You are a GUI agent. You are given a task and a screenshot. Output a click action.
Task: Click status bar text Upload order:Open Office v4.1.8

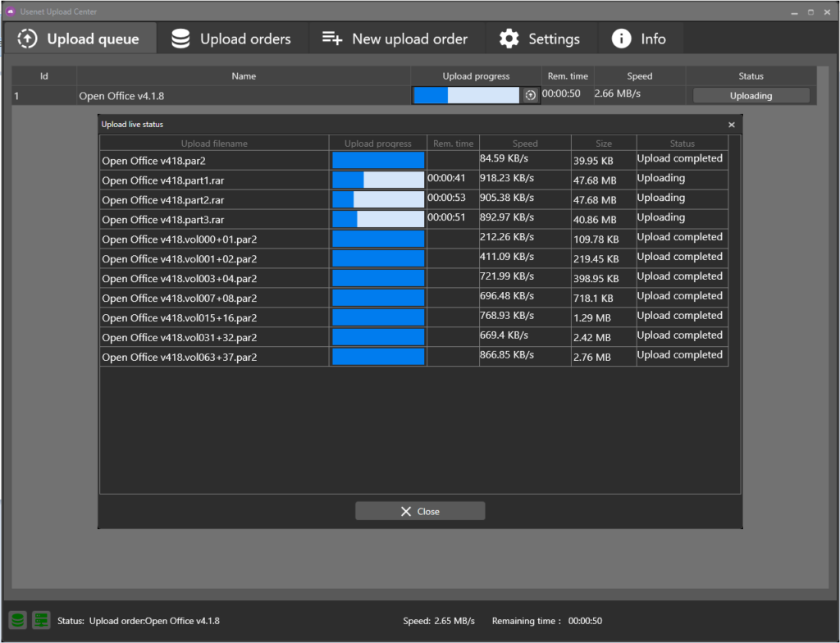154,621
